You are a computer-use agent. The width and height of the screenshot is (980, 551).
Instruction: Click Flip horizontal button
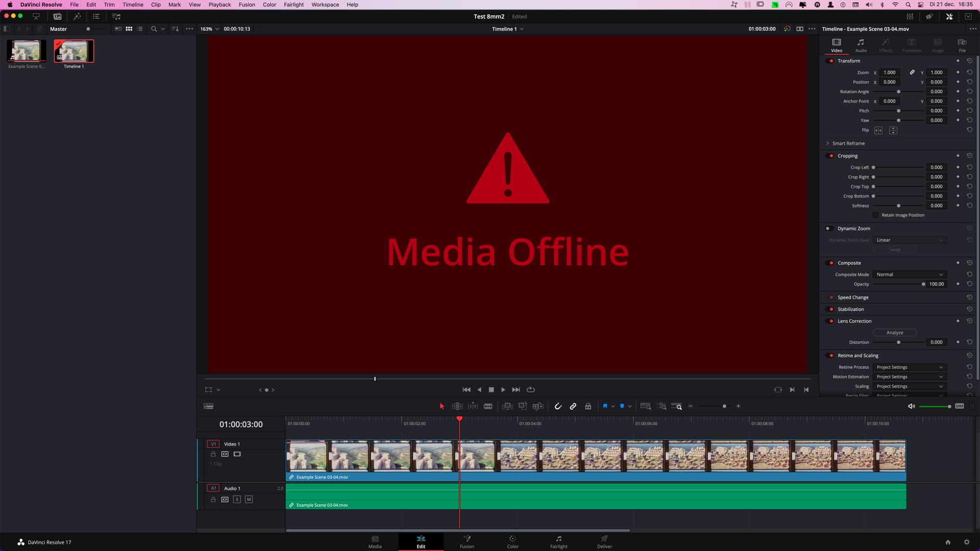pos(878,131)
